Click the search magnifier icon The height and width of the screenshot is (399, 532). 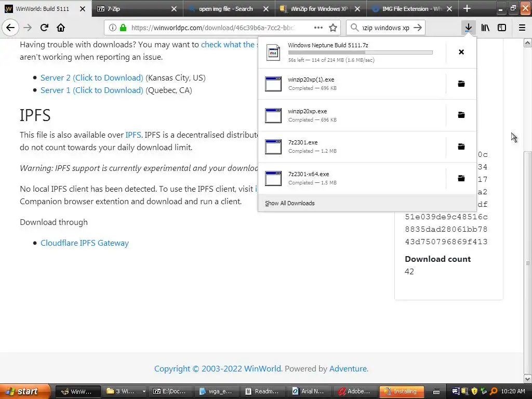[x=354, y=28]
